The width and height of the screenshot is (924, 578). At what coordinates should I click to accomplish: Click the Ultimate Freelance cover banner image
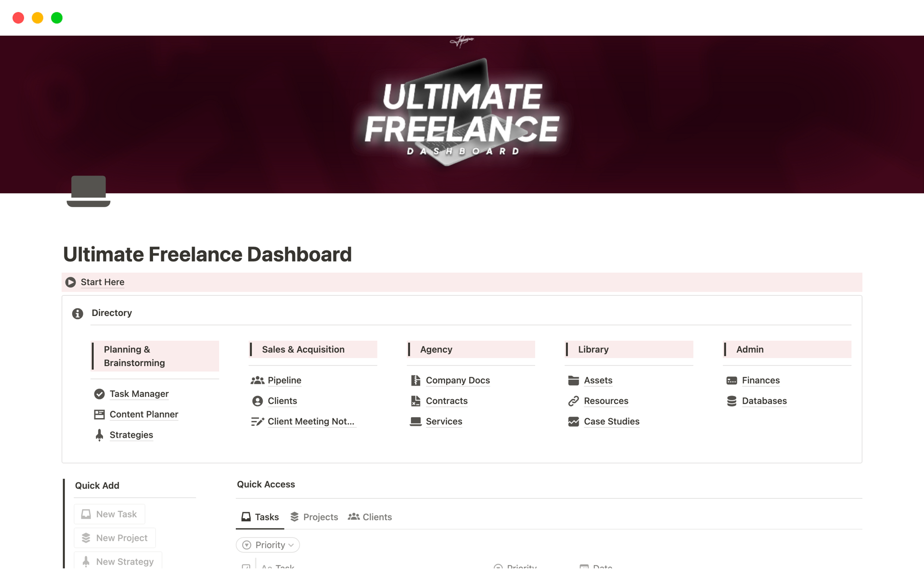tap(462, 115)
